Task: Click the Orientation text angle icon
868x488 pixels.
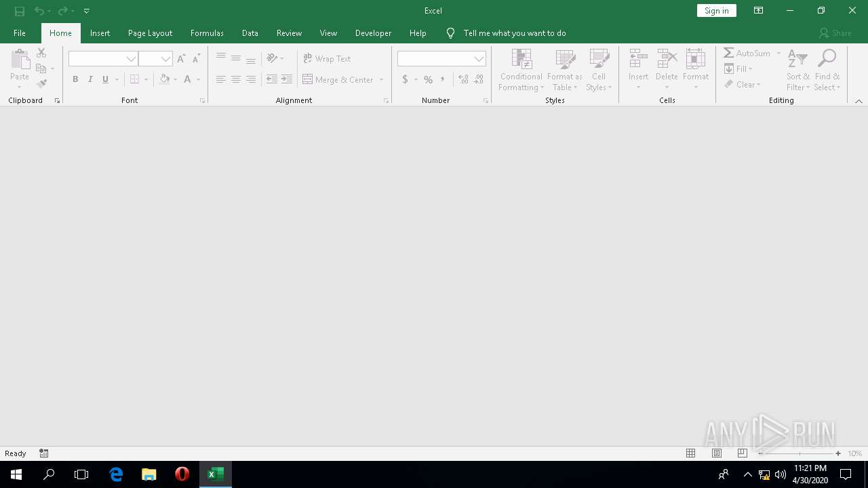Action: click(x=272, y=58)
